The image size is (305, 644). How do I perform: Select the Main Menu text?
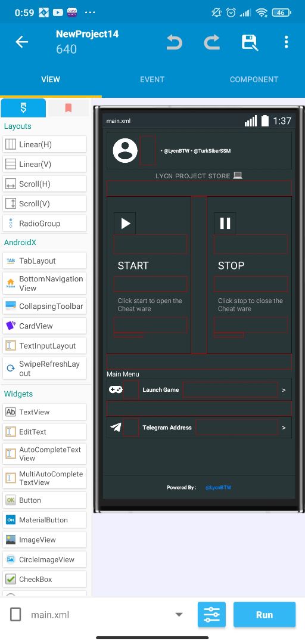click(x=123, y=374)
